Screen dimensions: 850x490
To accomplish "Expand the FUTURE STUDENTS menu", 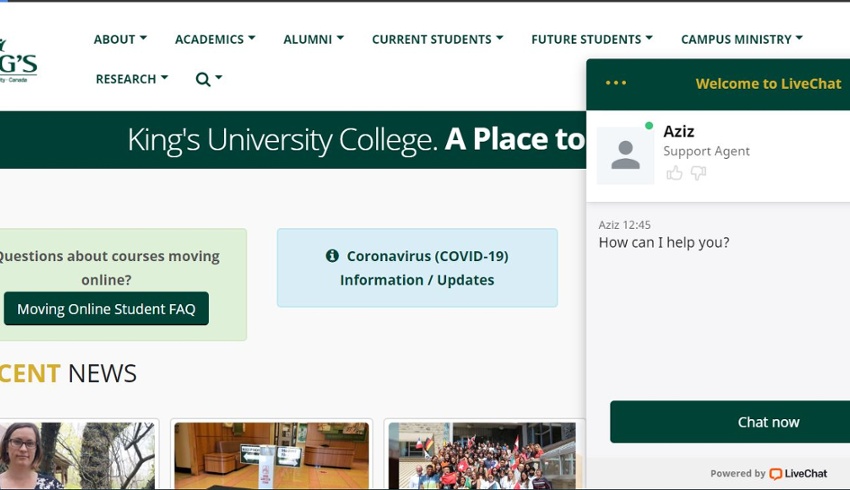I will pyautogui.click(x=591, y=40).
